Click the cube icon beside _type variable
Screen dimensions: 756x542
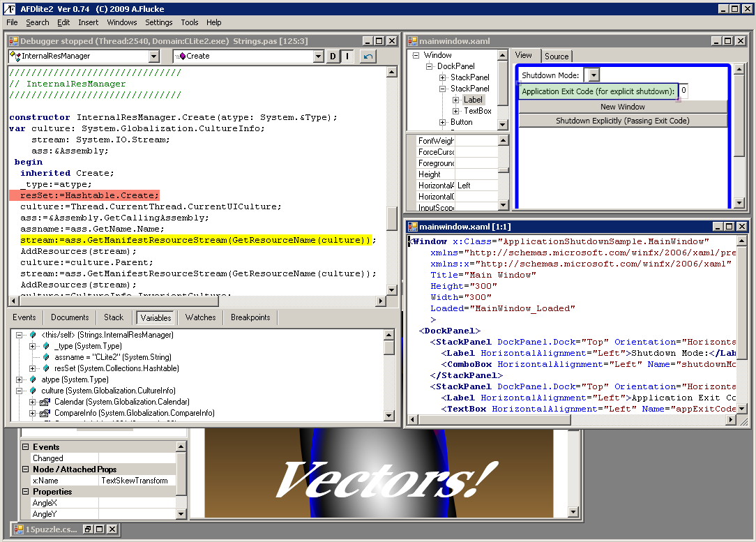(46, 346)
